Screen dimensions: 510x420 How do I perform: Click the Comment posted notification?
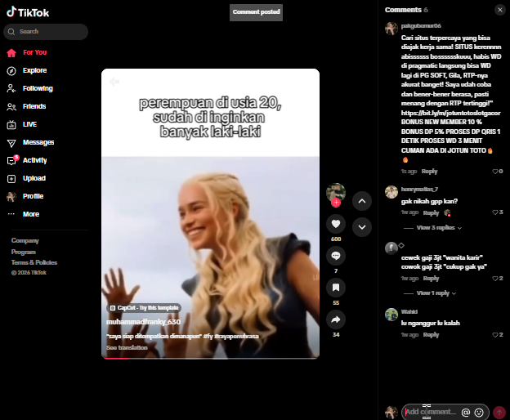(256, 12)
